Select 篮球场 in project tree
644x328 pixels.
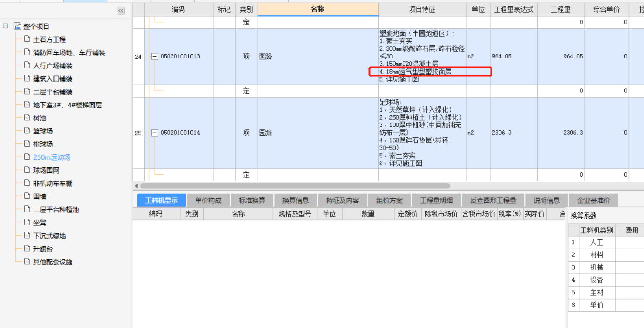43,131
